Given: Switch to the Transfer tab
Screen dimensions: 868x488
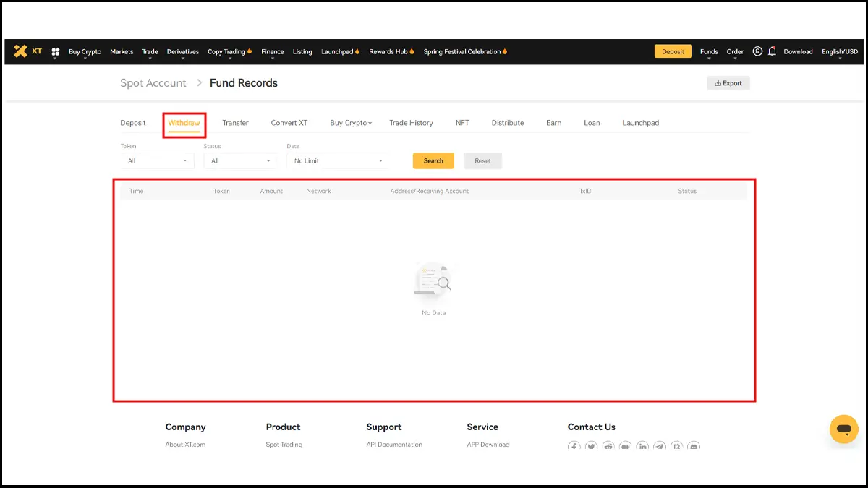Looking at the screenshot, I should coord(235,123).
